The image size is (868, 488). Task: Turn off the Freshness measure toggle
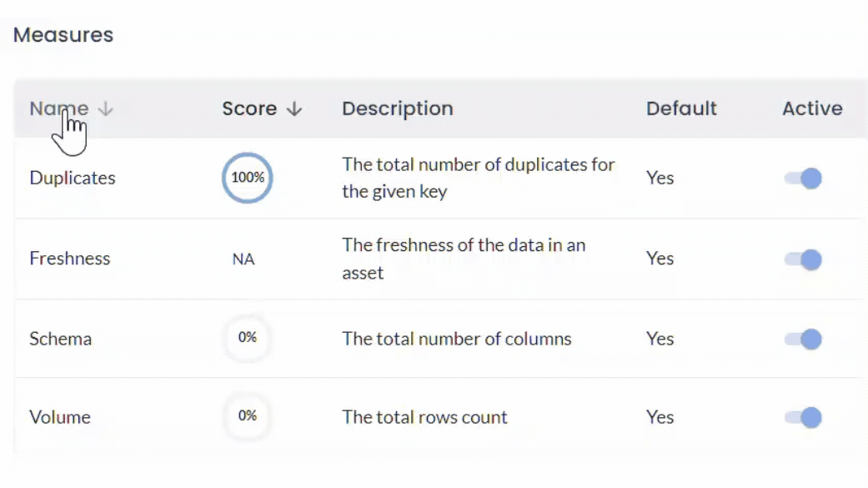[x=801, y=259]
